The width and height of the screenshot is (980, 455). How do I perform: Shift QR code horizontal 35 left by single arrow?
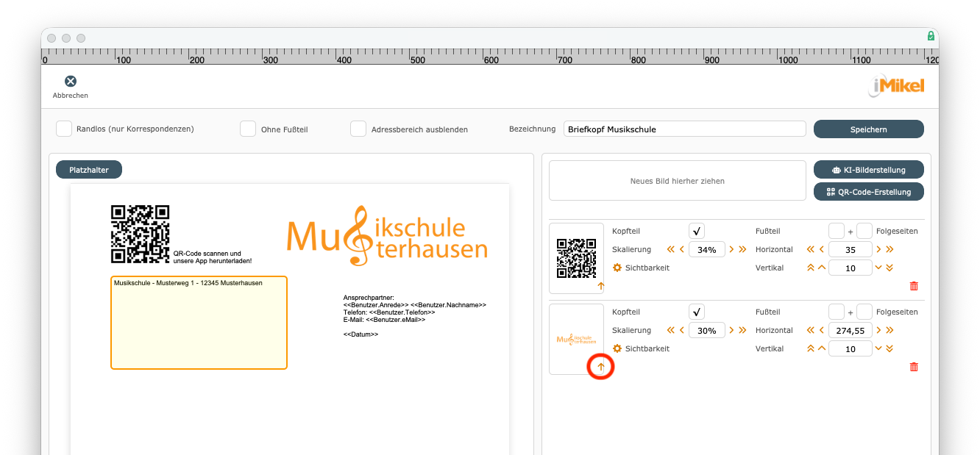[822, 249]
